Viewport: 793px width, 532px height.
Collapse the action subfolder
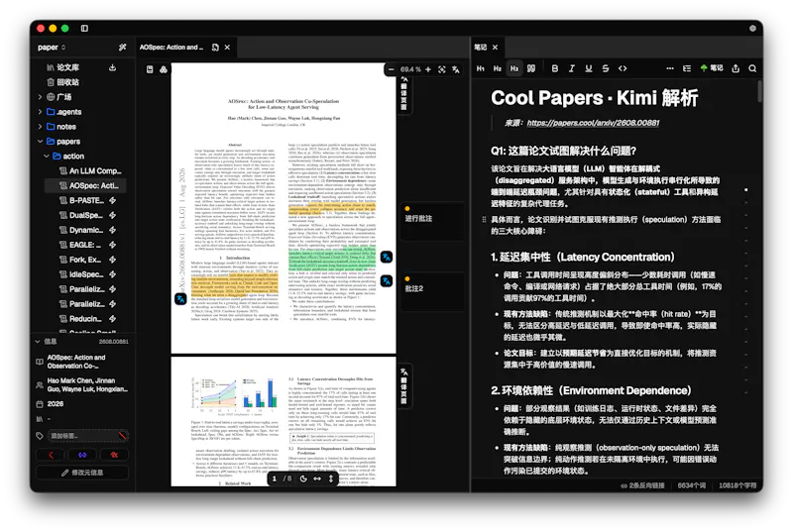pos(47,157)
